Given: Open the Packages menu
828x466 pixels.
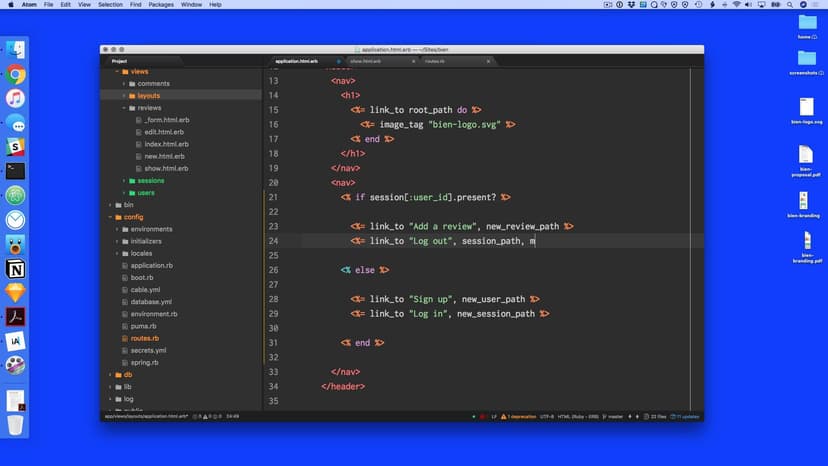Looking at the screenshot, I should pos(160,5).
